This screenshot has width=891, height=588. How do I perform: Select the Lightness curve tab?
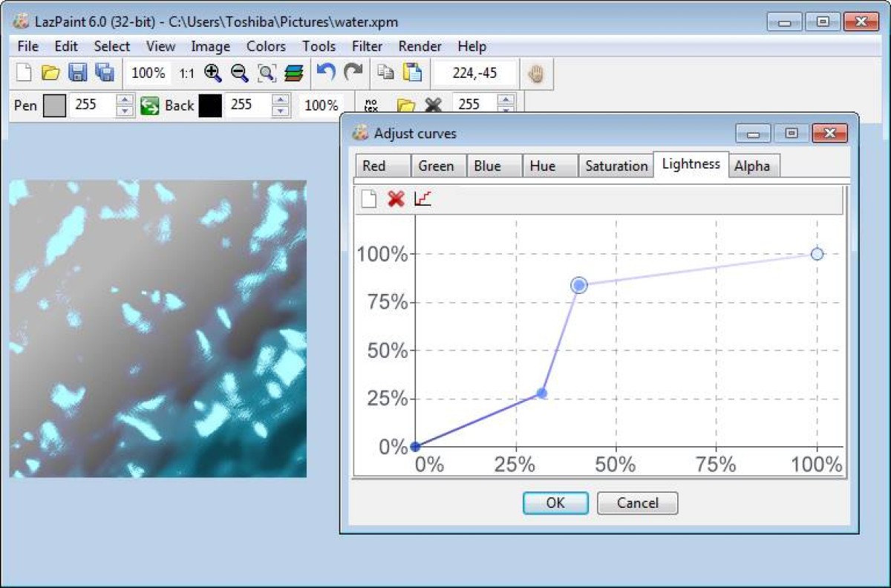[691, 164]
